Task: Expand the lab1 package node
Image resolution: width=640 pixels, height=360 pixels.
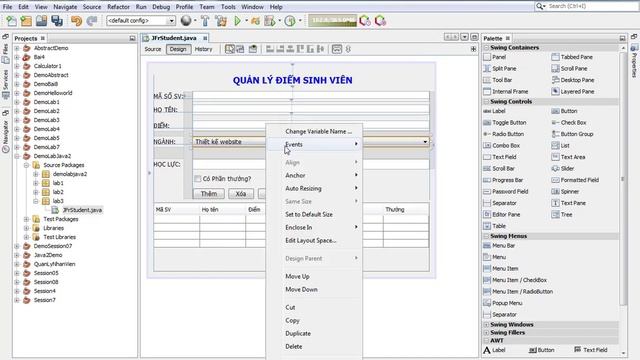Action: point(36,183)
